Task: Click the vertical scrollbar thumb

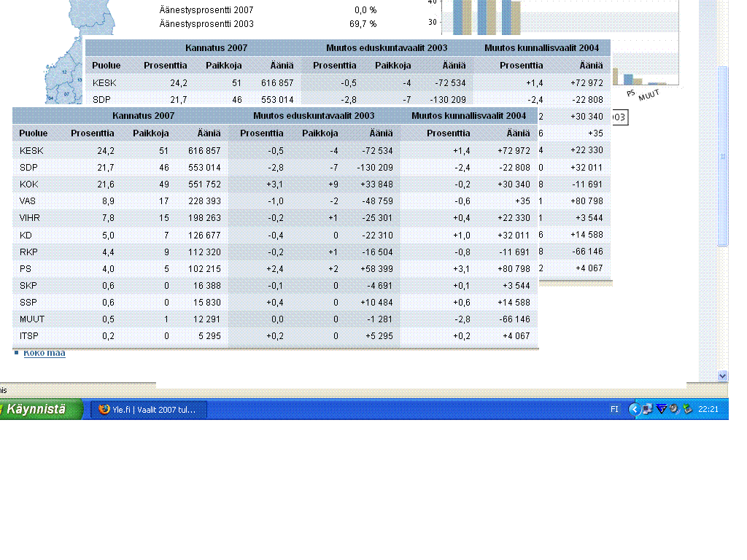Action: point(723,156)
